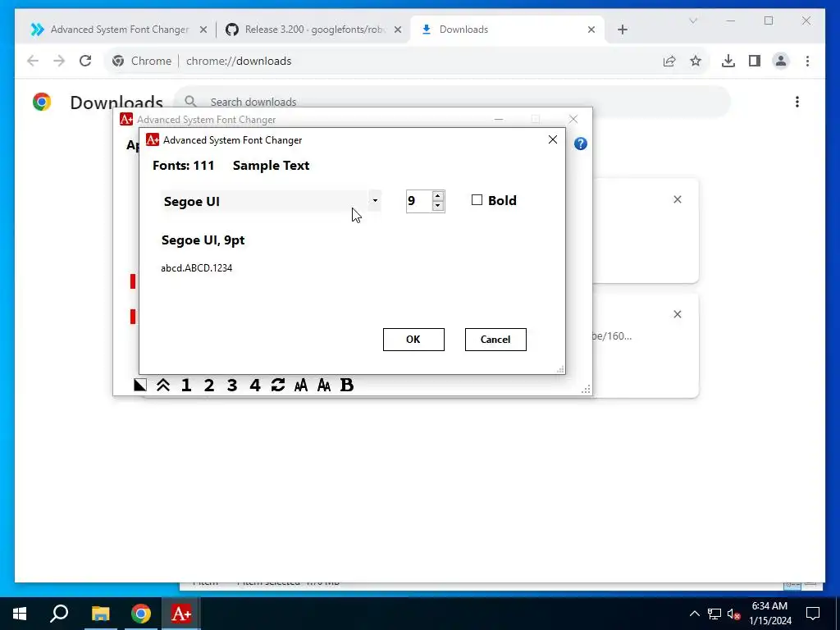The height and width of the screenshot is (630, 840).
Task: Open Windows taskbar search
Action: click(x=59, y=614)
